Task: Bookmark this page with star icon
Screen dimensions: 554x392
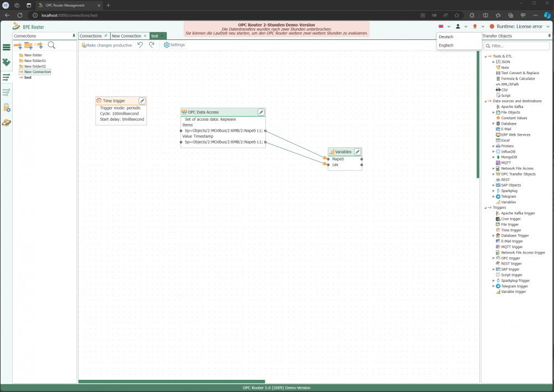Action: click(x=457, y=15)
